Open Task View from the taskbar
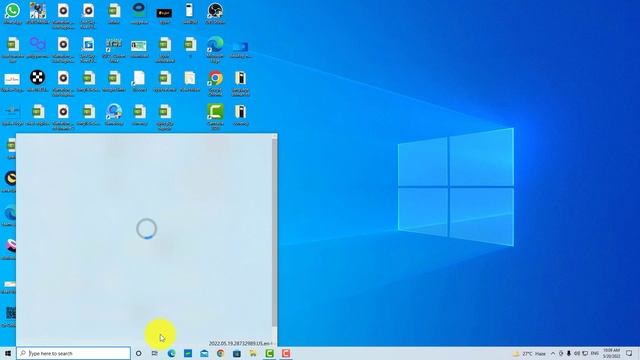Screen dimensions: 640x360 [x=155, y=353]
